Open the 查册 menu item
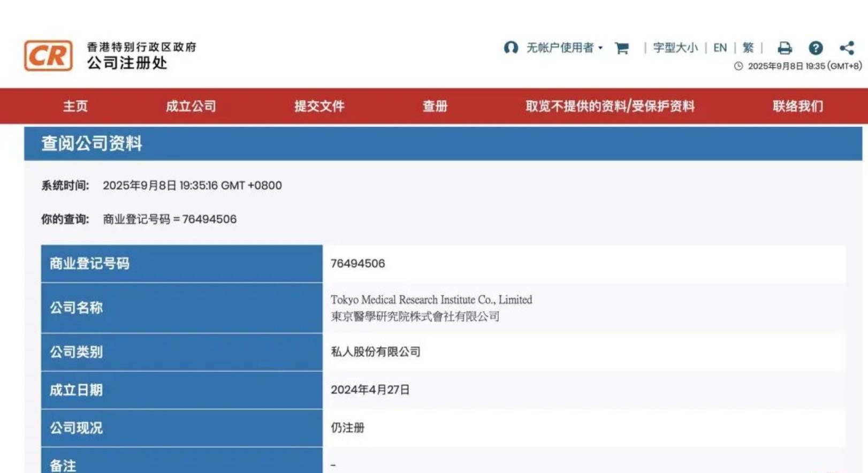868x473 pixels. pyautogui.click(x=435, y=106)
